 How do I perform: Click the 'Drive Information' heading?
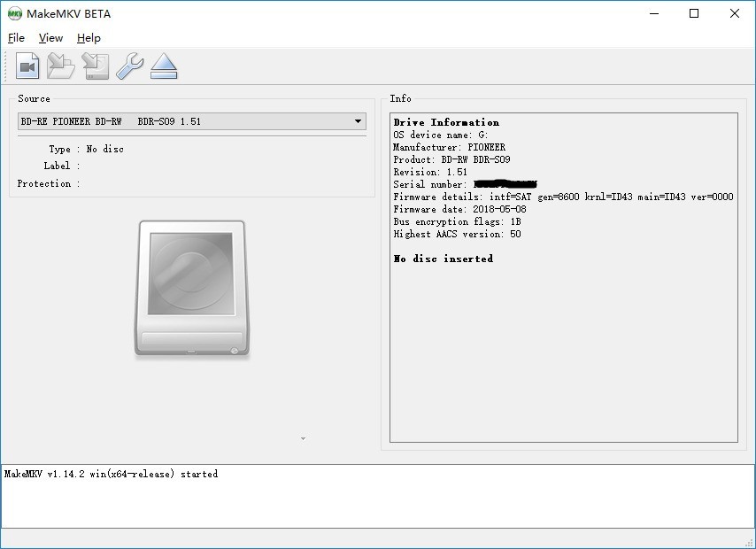(x=446, y=122)
